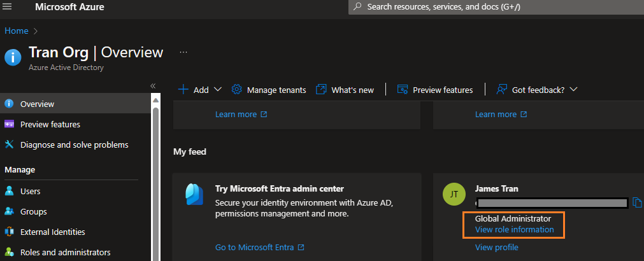Click What's new in the toolbar
The width and height of the screenshot is (644, 261).
345,90
